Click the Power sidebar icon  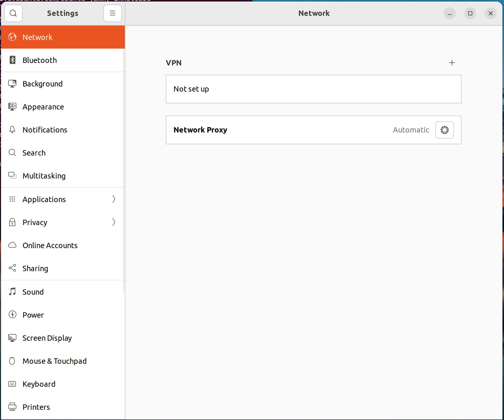(12, 315)
